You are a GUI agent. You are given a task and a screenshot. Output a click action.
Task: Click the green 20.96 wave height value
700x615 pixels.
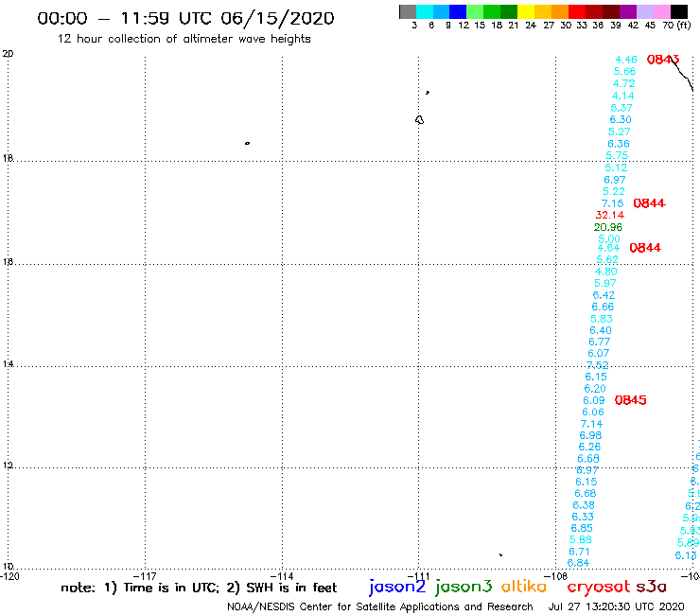click(x=608, y=227)
